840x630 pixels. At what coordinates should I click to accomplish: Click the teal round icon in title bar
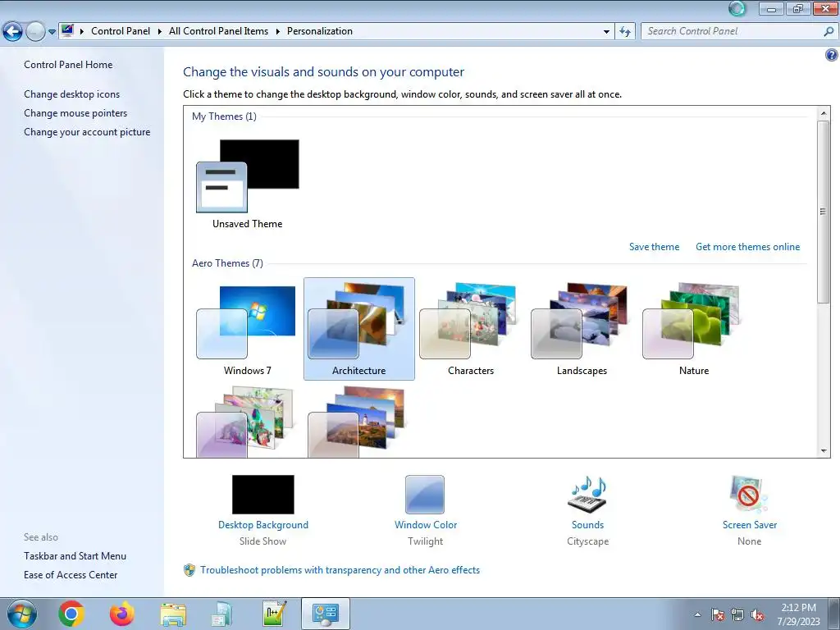(737, 8)
